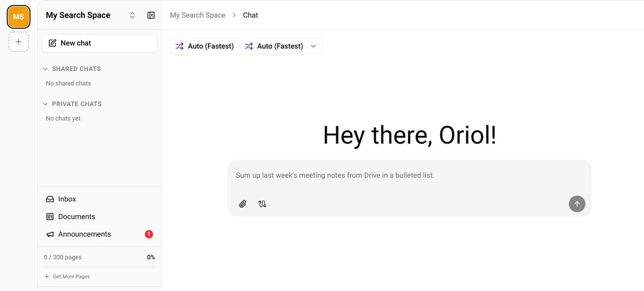Collapse the sidebar panel icon
The width and height of the screenshot is (644, 291).
pyautogui.click(x=151, y=16)
